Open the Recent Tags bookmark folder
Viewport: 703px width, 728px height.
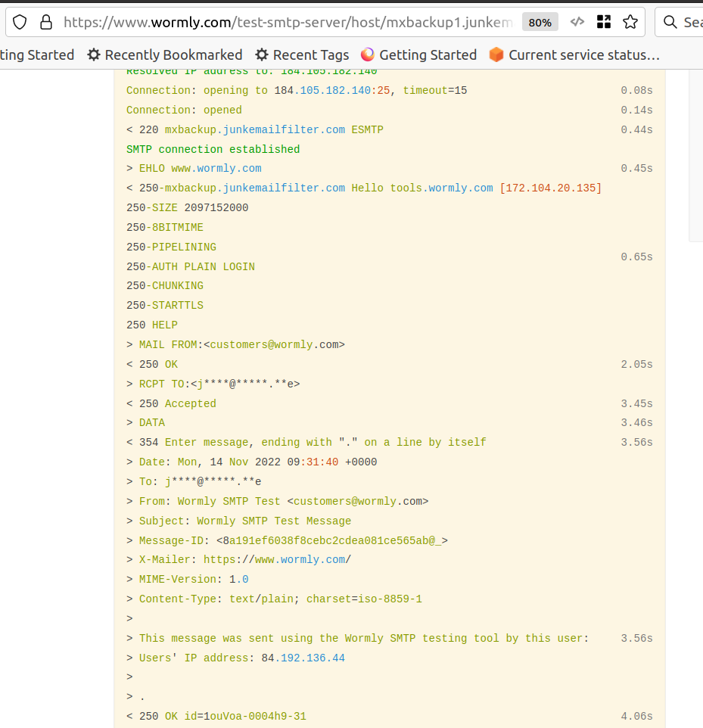coord(302,54)
